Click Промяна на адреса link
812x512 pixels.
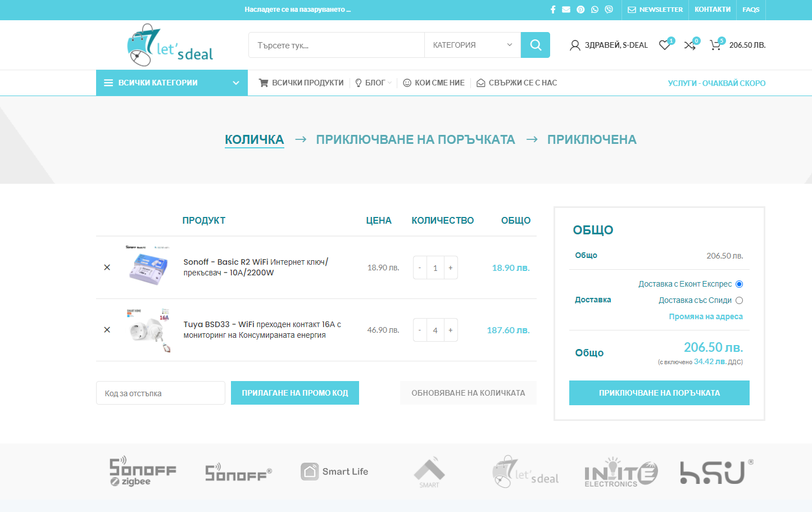[x=706, y=316]
